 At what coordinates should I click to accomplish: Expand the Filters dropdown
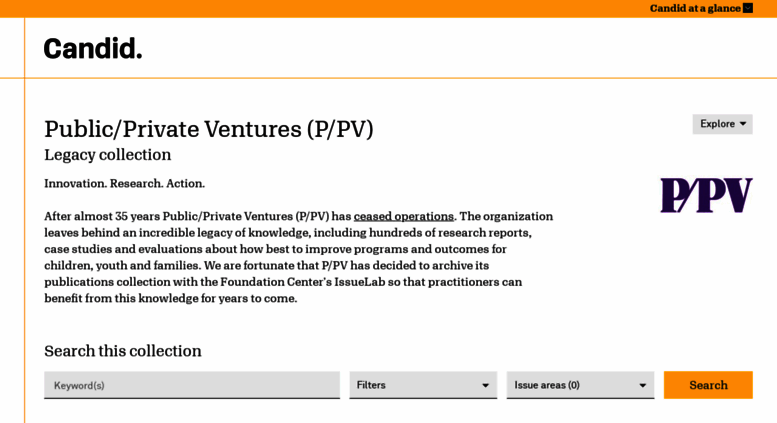coord(423,385)
